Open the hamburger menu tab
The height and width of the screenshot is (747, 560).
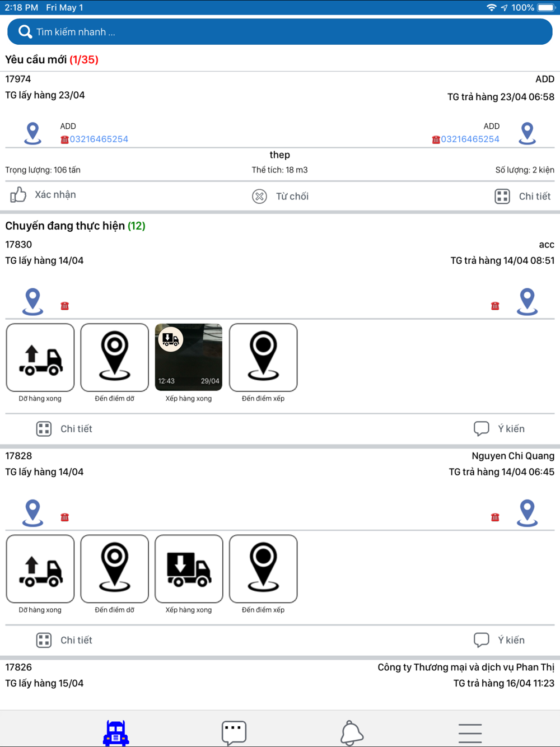click(x=470, y=732)
